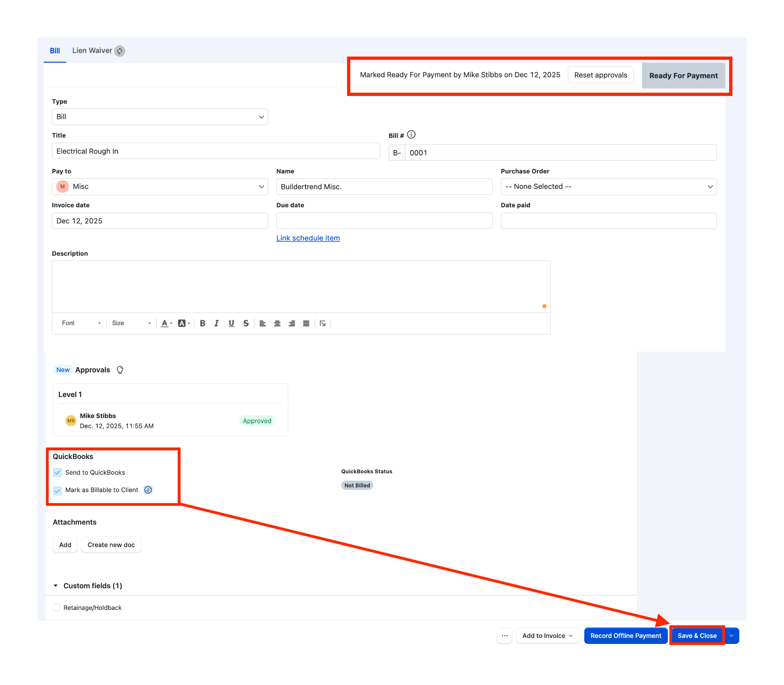Collapse the Custom fields section
The image size is (784, 685).
pyautogui.click(x=56, y=586)
